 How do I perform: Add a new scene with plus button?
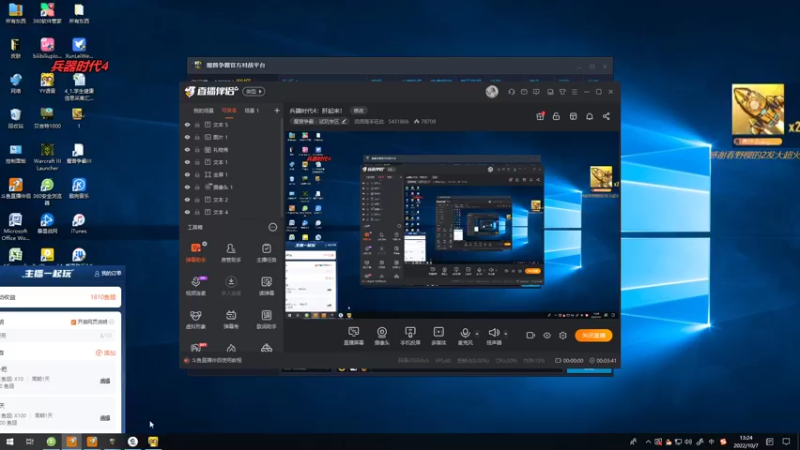pos(277,110)
